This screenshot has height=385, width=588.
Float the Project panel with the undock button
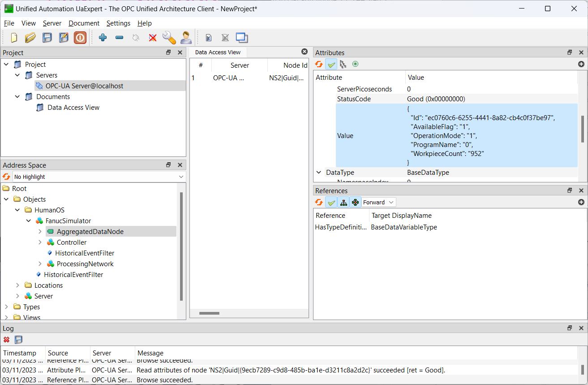point(168,52)
